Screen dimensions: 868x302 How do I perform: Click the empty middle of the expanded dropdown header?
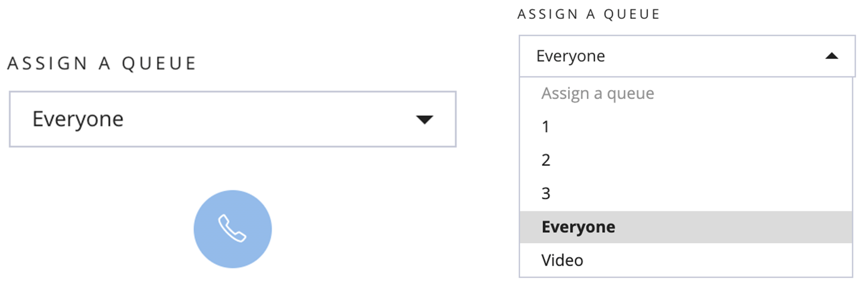click(x=715, y=56)
